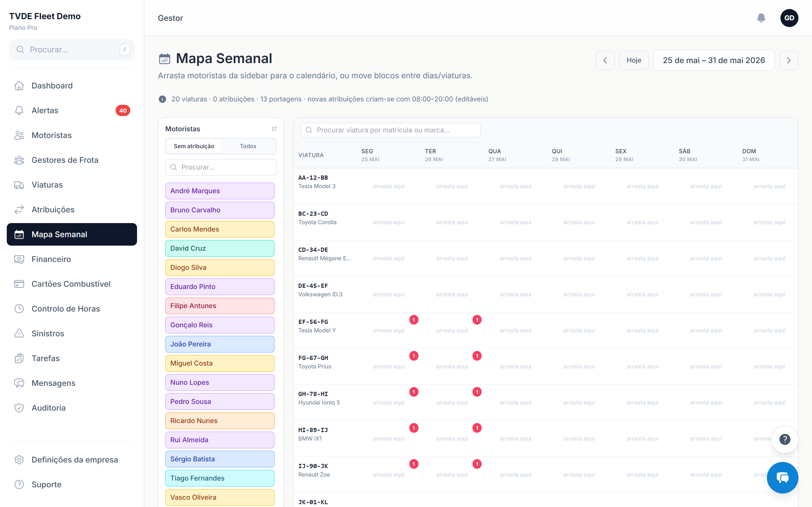This screenshot has width=812, height=507.
Task: Click the GD user avatar
Action: pyautogui.click(x=789, y=18)
